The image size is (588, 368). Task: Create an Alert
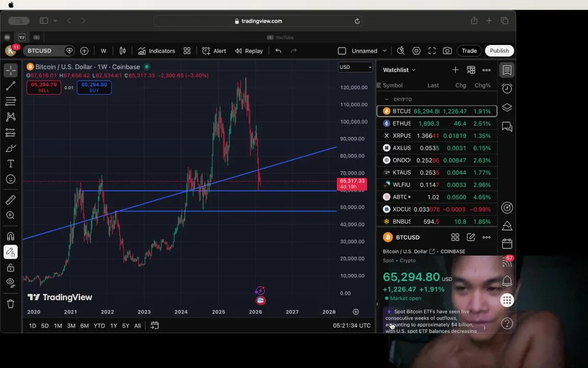[214, 51]
